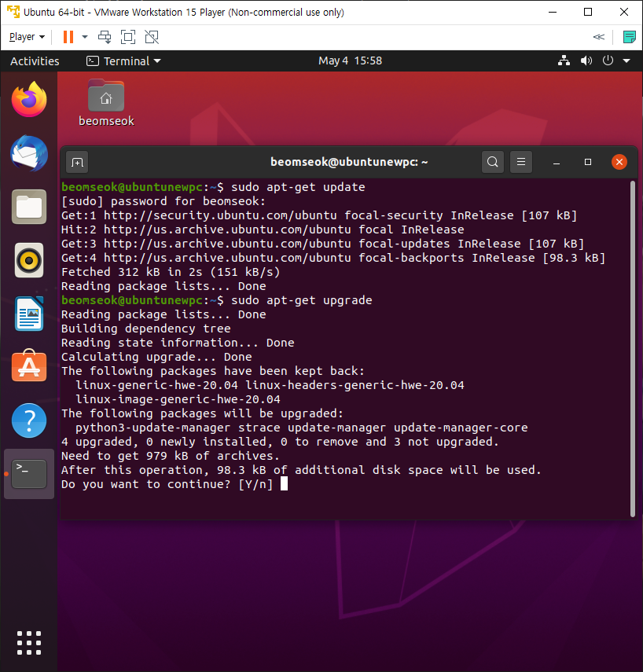Open the Terminal app menu in top bar
Screen dimensions: 643x672
coord(123,61)
